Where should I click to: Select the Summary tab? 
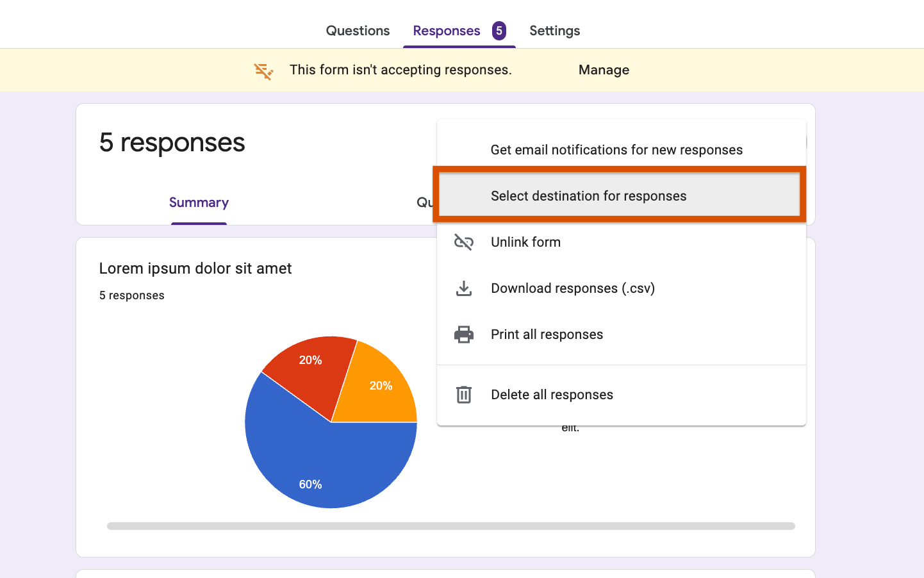199,202
